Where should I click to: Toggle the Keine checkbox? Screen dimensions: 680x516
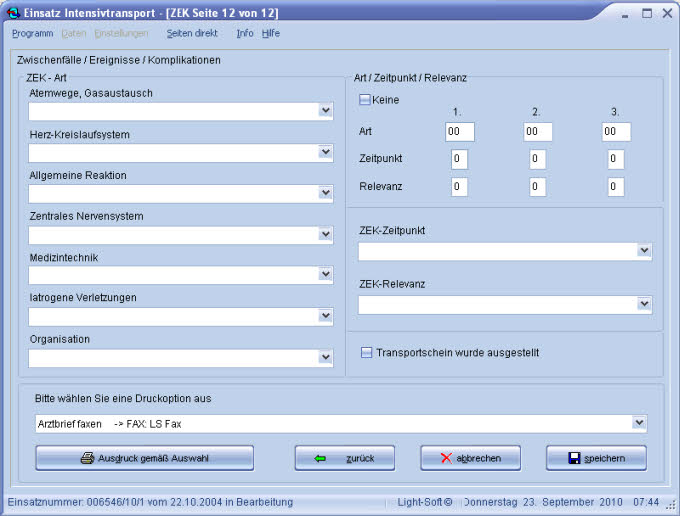point(364,100)
